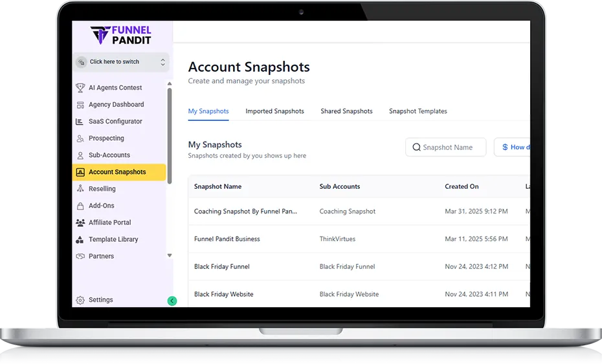Click the sidebar scroll down arrow
Viewport: 602px width, 364px height.
[170, 255]
